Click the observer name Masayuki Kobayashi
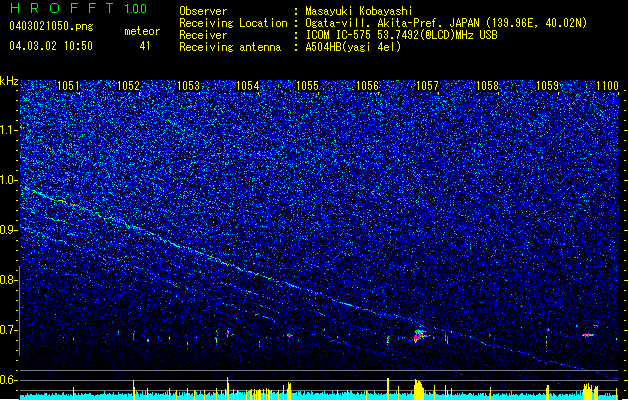This screenshot has width=629, height=400. pos(359,11)
